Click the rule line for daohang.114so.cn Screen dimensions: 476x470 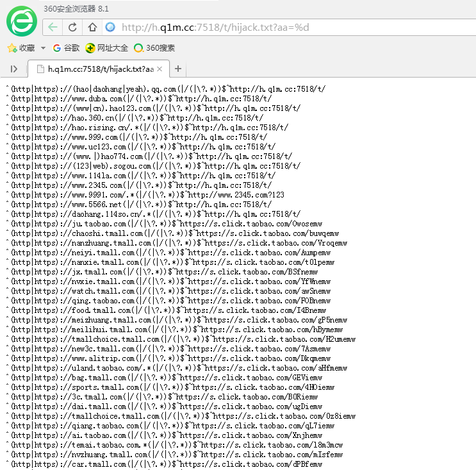click(153, 214)
